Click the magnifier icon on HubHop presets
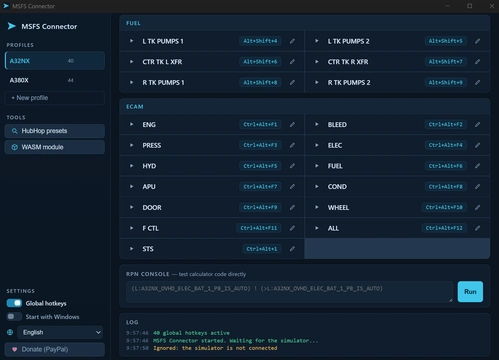The width and height of the screenshot is (499, 360). (x=15, y=131)
